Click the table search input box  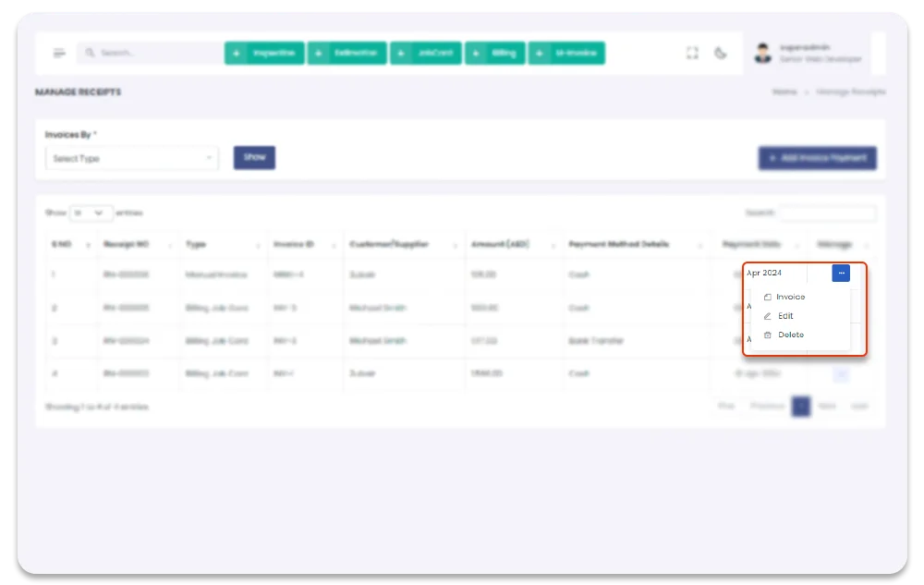[826, 213]
